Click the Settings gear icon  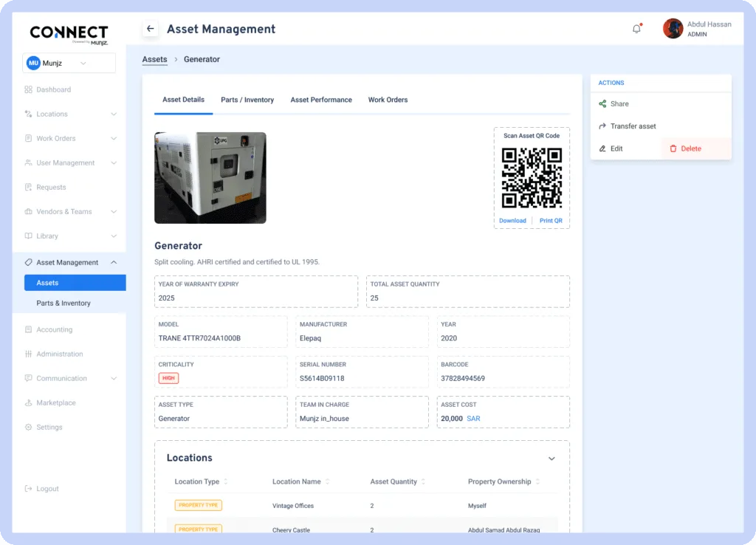coord(28,428)
